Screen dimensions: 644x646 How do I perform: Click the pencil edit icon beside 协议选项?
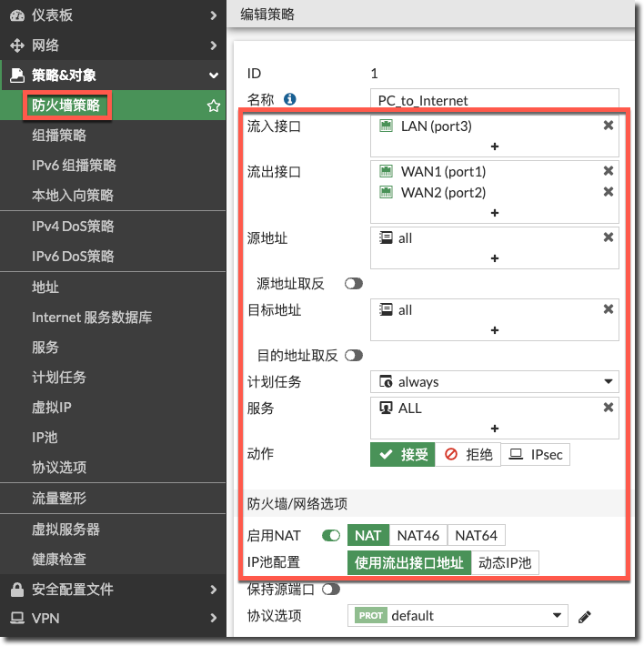coord(585,617)
